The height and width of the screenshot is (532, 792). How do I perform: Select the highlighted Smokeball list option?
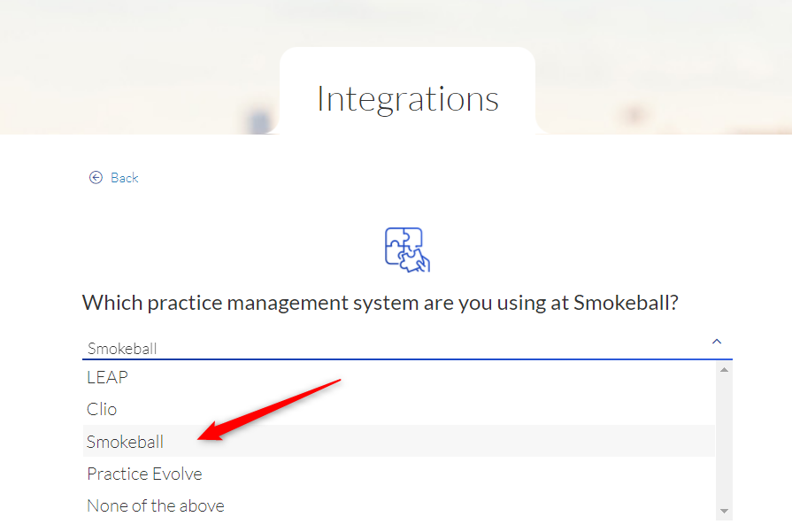(x=398, y=441)
